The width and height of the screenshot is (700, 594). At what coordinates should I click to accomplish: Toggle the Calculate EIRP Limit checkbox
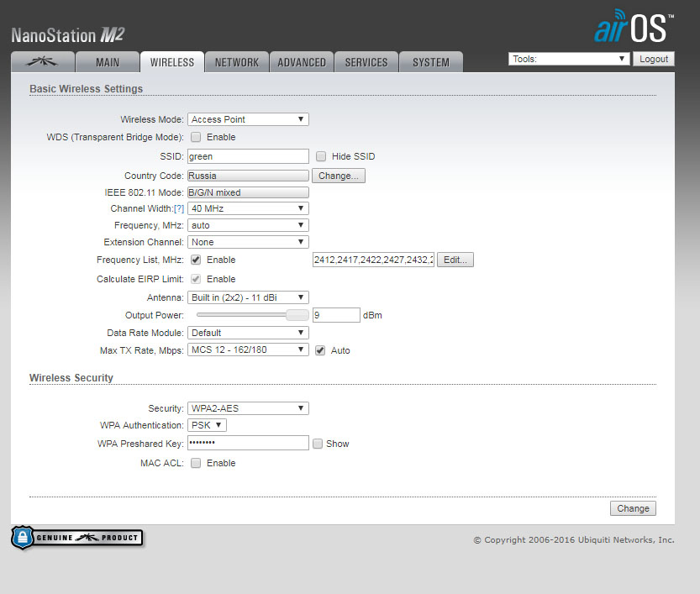pyautogui.click(x=196, y=279)
